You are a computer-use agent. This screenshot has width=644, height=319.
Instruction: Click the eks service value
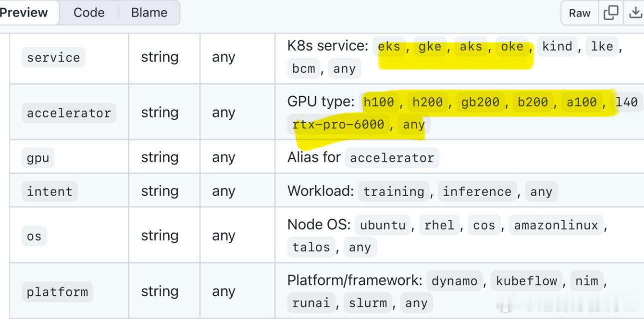tap(389, 46)
